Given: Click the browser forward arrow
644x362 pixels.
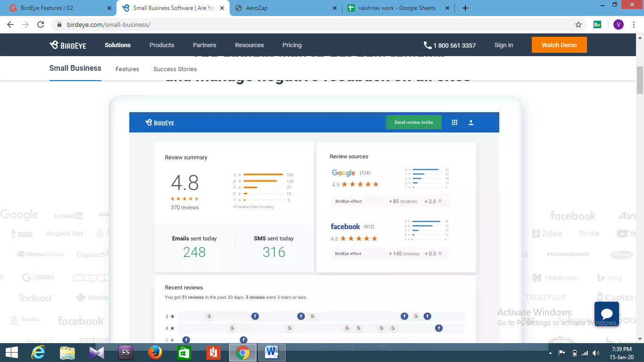Looking at the screenshot, I should 25,25.
